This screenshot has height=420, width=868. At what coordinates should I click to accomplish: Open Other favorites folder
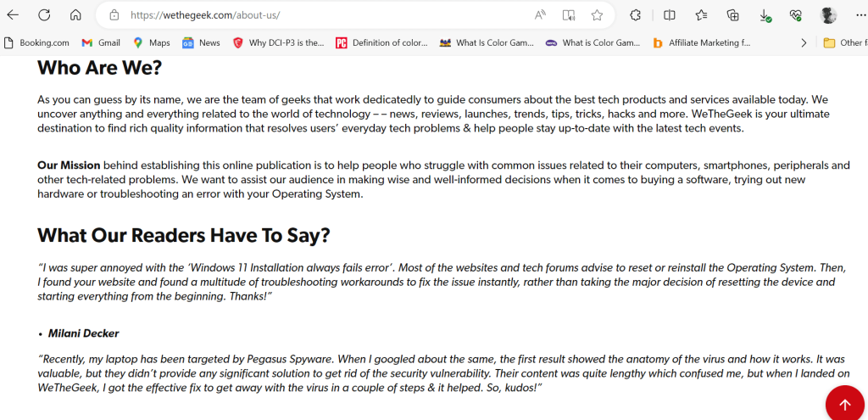[845, 42]
